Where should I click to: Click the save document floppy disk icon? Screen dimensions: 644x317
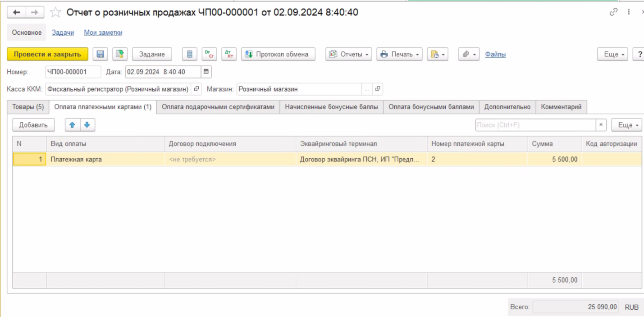coord(100,54)
